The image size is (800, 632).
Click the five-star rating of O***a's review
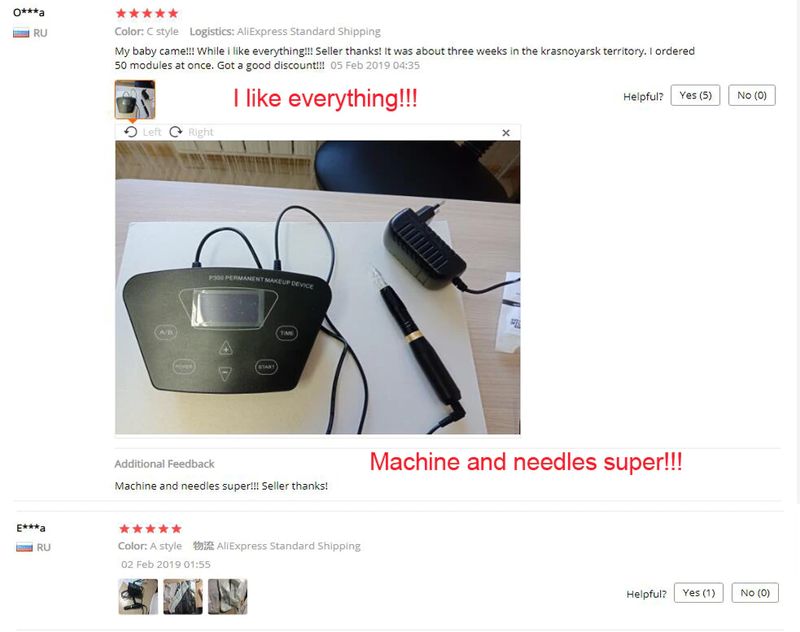(147, 13)
